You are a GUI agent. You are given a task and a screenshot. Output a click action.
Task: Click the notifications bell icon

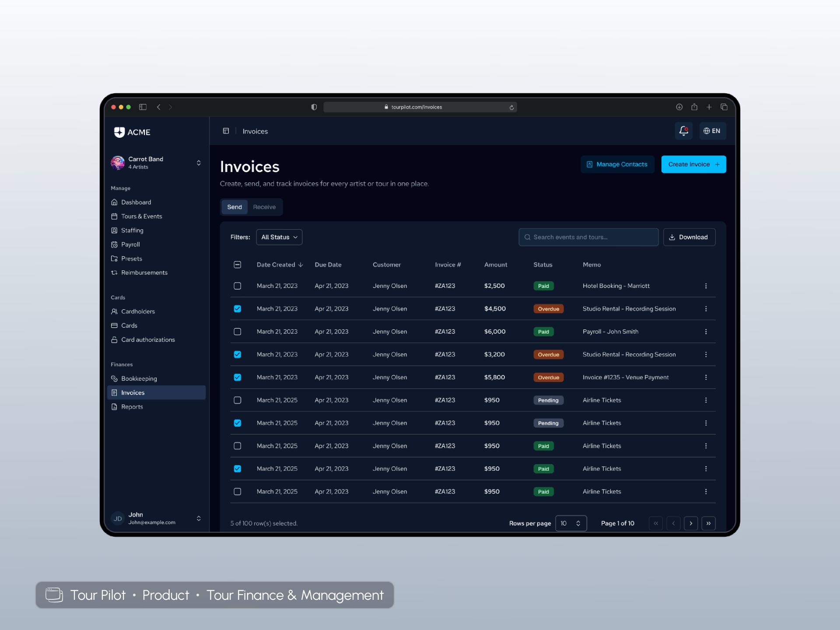[x=683, y=131]
